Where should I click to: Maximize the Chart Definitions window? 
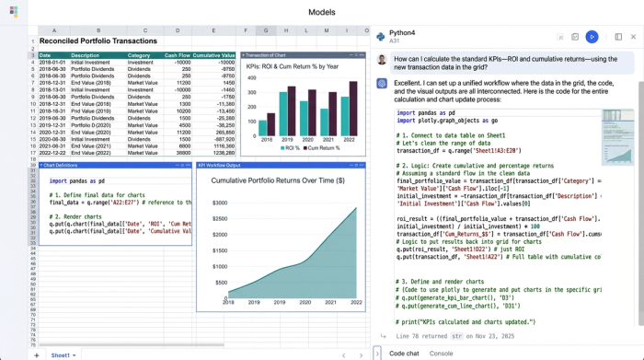pyautogui.click(x=182, y=165)
